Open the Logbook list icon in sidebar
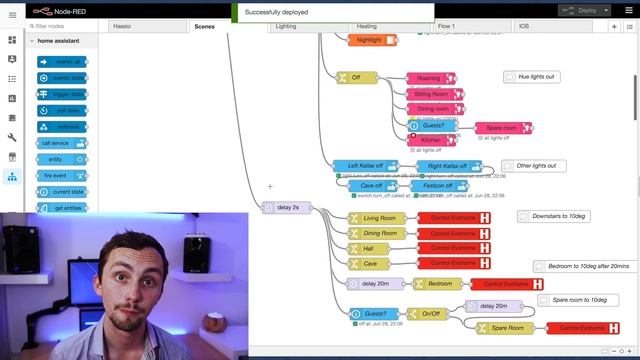 click(12, 79)
